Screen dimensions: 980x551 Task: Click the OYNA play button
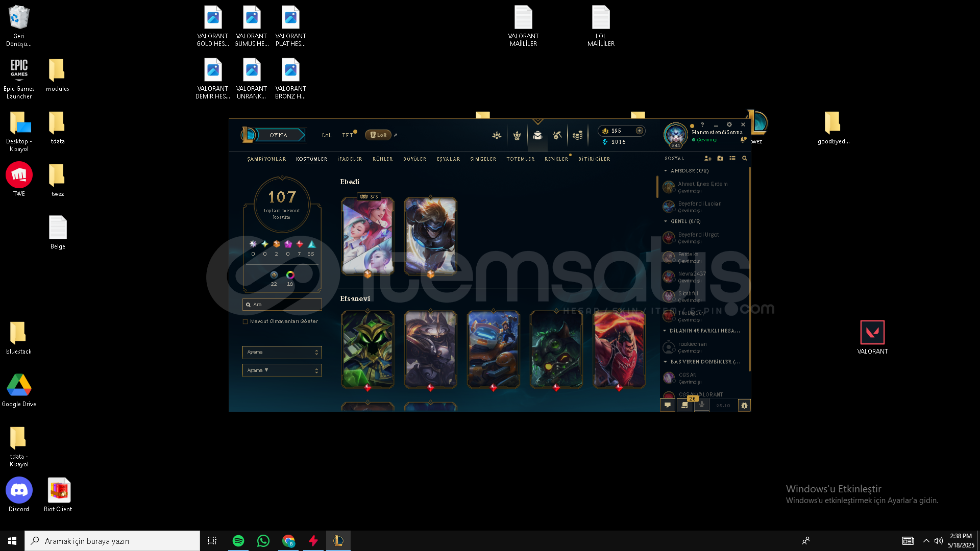pos(280,135)
